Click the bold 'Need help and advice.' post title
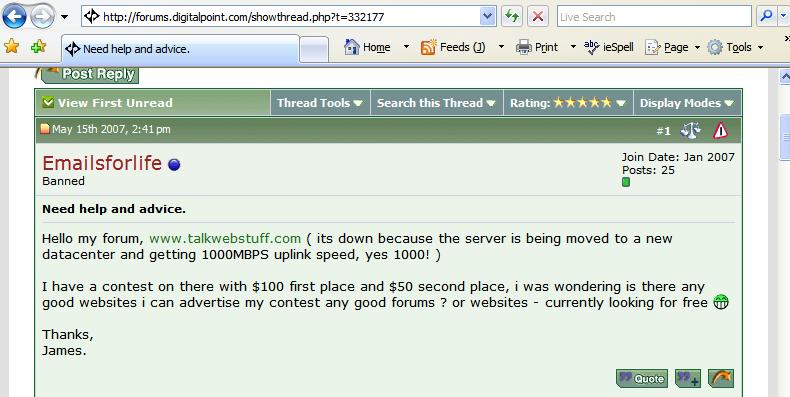The height and width of the screenshot is (397, 790). pos(114,209)
